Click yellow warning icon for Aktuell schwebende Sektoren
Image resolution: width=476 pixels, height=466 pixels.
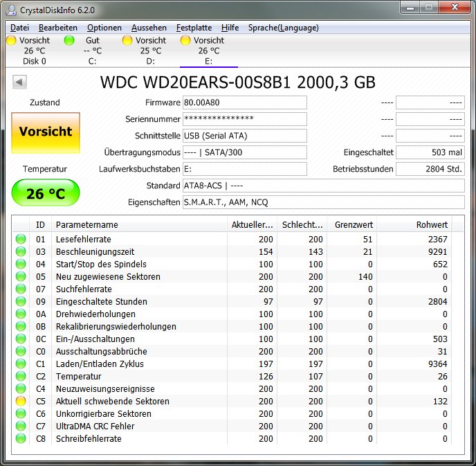[21, 401]
